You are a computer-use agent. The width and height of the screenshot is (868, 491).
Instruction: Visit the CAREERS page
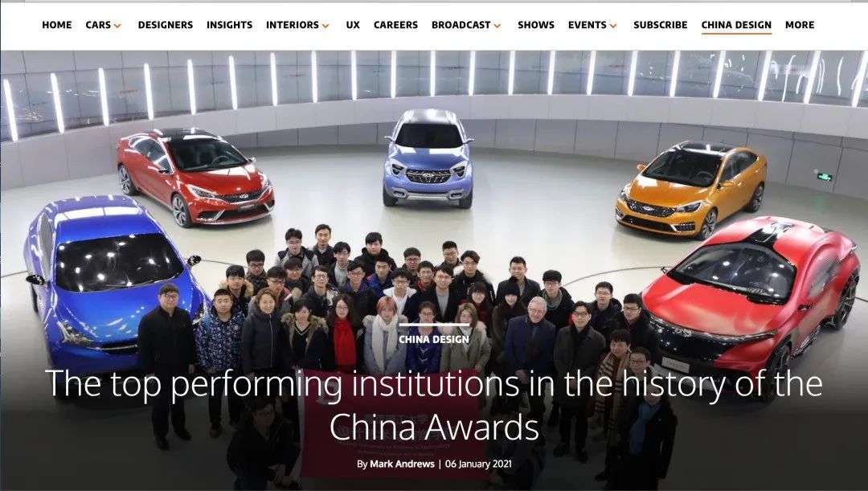point(395,25)
